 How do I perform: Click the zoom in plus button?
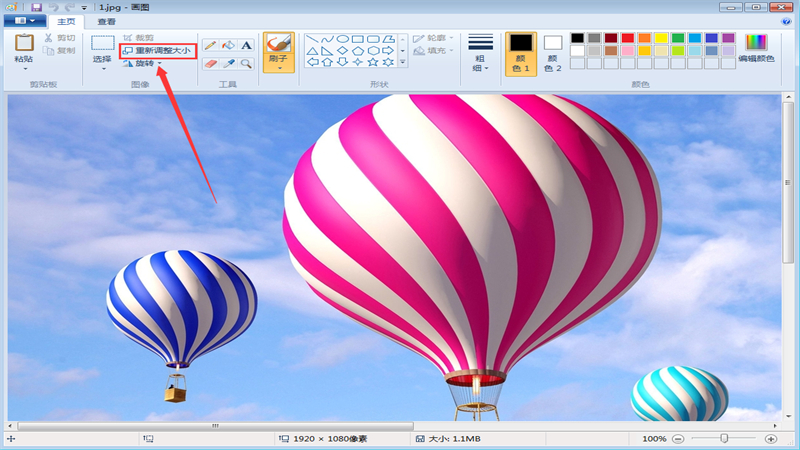771,439
